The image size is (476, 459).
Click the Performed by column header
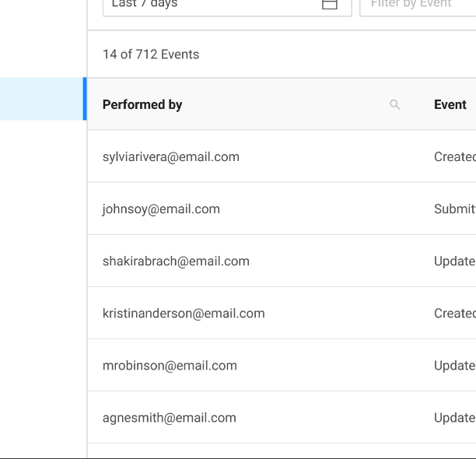point(142,104)
